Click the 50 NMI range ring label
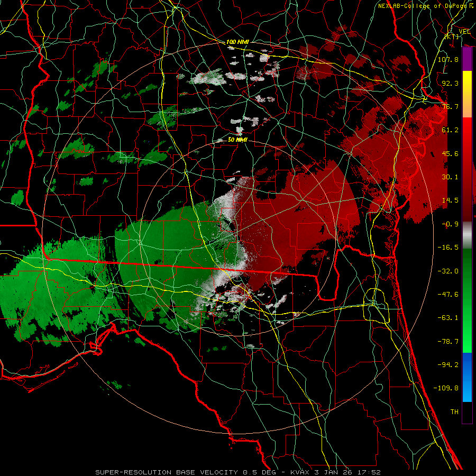The width and height of the screenshot is (476, 476). [x=237, y=140]
